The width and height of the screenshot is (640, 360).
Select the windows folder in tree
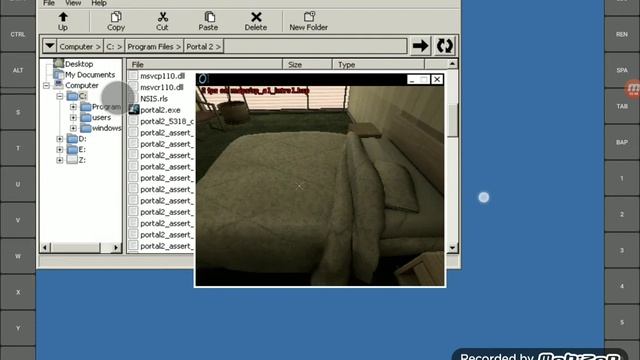point(107,128)
